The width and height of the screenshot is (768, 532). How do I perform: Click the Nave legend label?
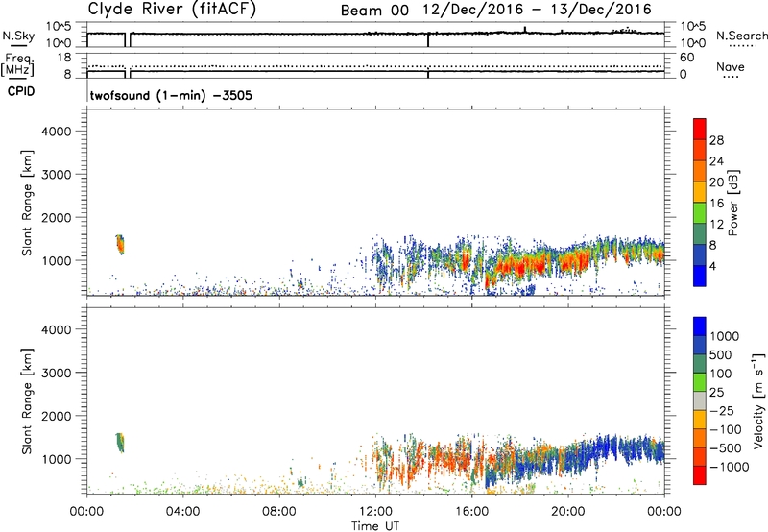(731, 66)
